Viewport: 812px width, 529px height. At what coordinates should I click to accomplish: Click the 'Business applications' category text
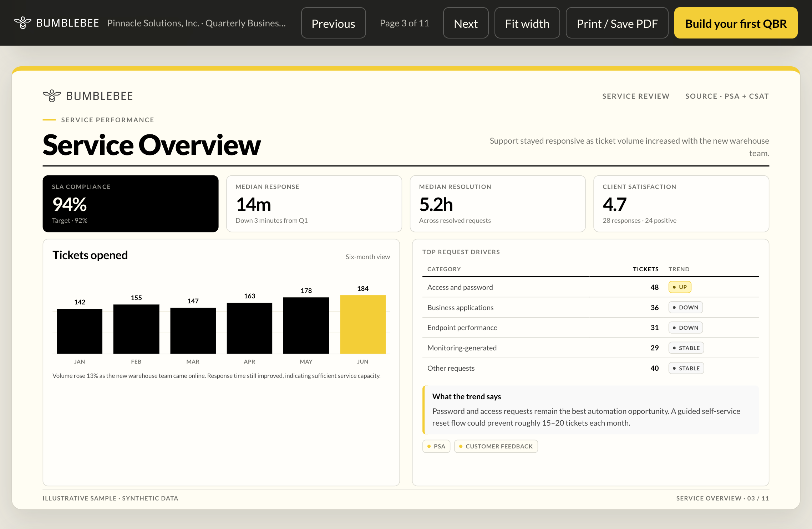(460, 308)
